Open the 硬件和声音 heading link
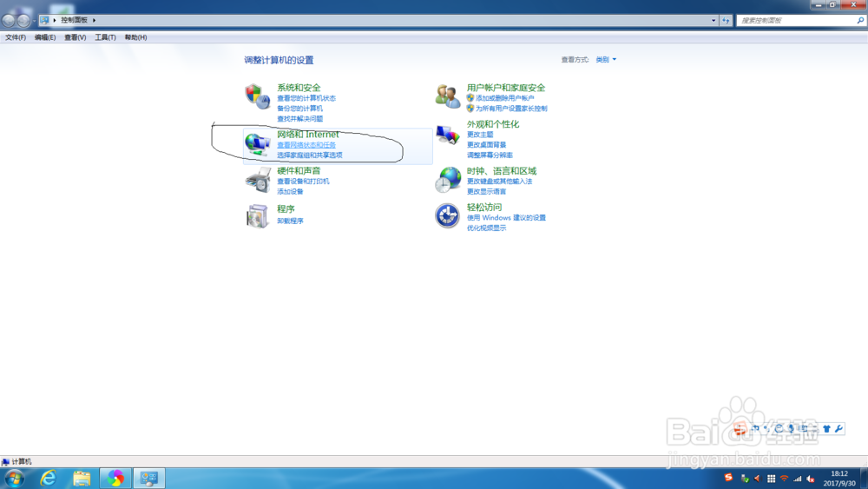This screenshot has height=489, width=868. (x=299, y=170)
